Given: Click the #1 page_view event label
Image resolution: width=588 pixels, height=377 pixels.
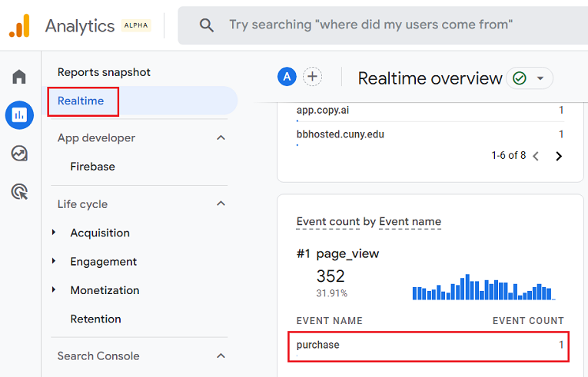Looking at the screenshot, I should (337, 253).
